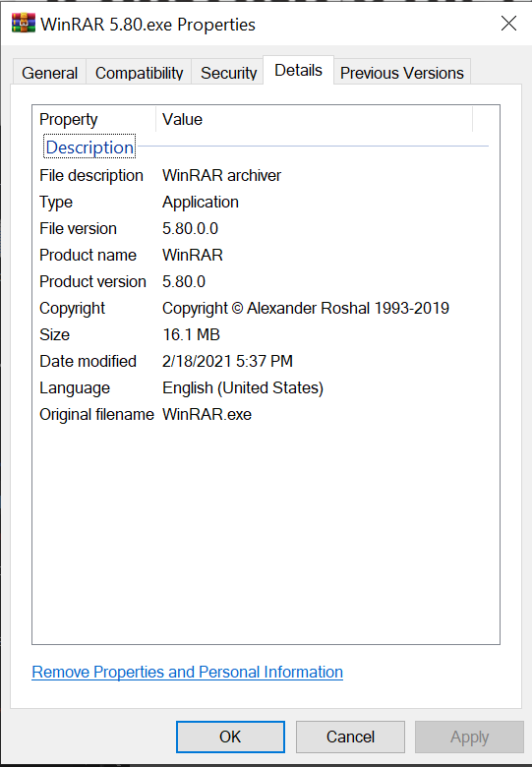Image resolution: width=532 pixels, height=767 pixels.
Task: Select the Product version property label
Action: [x=92, y=281]
